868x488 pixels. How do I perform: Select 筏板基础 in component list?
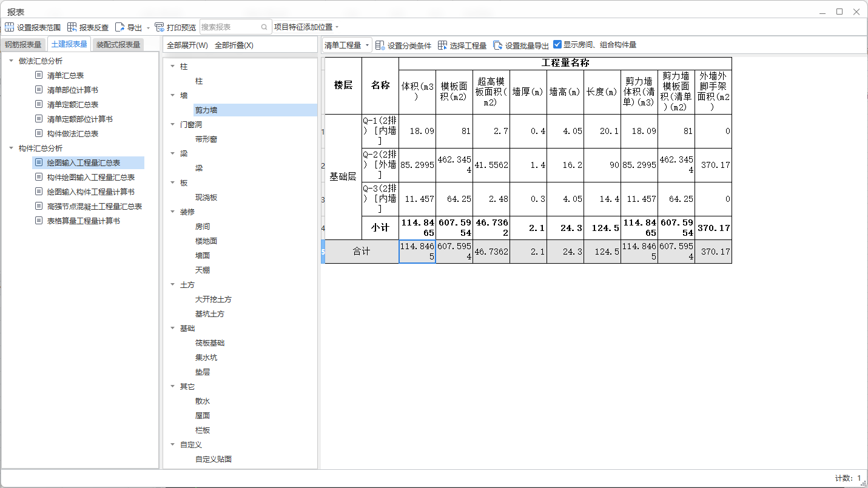210,343
